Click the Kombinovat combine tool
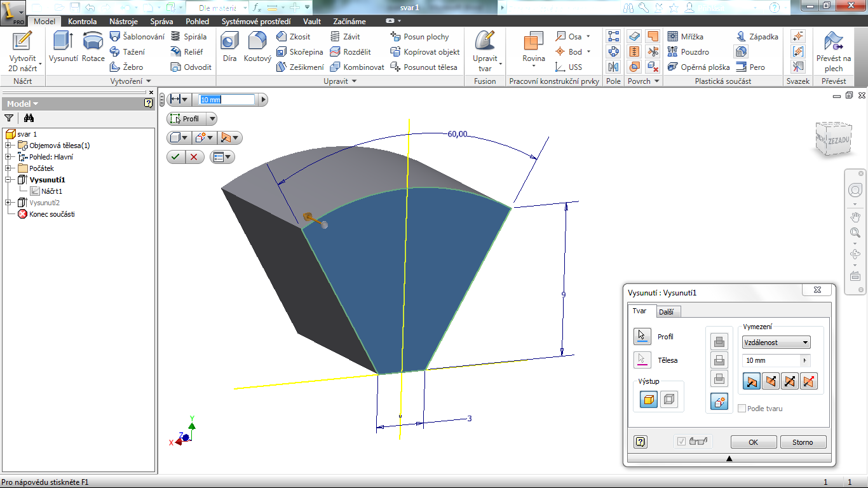 [357, 67]
